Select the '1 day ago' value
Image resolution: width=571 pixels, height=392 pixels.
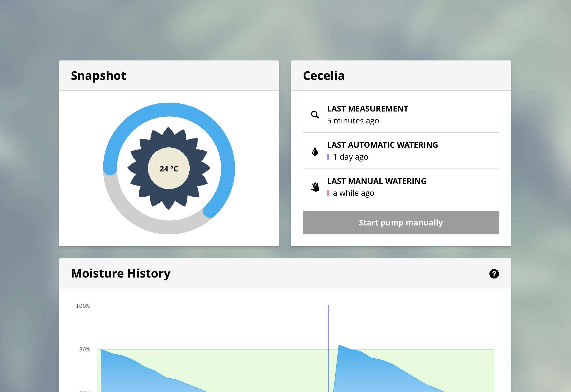coord(350,157)
